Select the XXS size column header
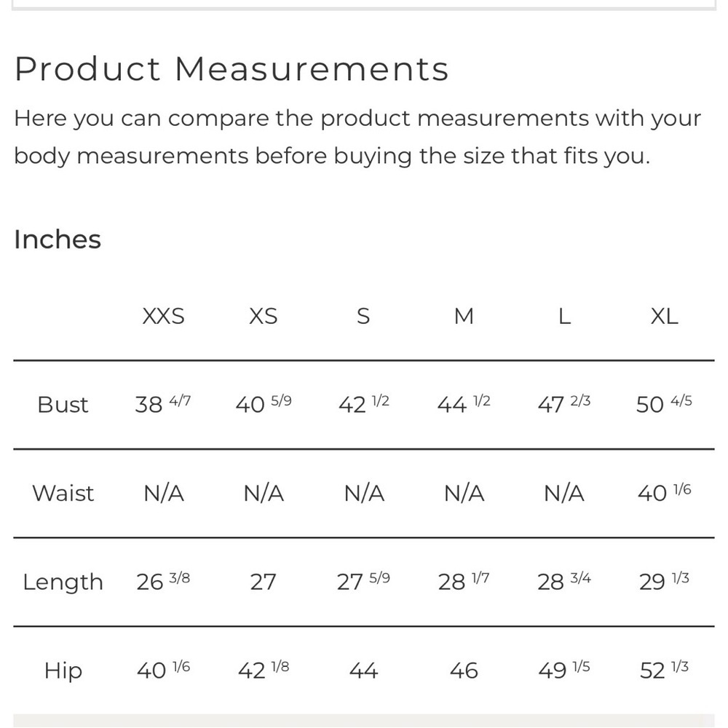This screenshot has height=728, width=728. click(x=163, y=316)
